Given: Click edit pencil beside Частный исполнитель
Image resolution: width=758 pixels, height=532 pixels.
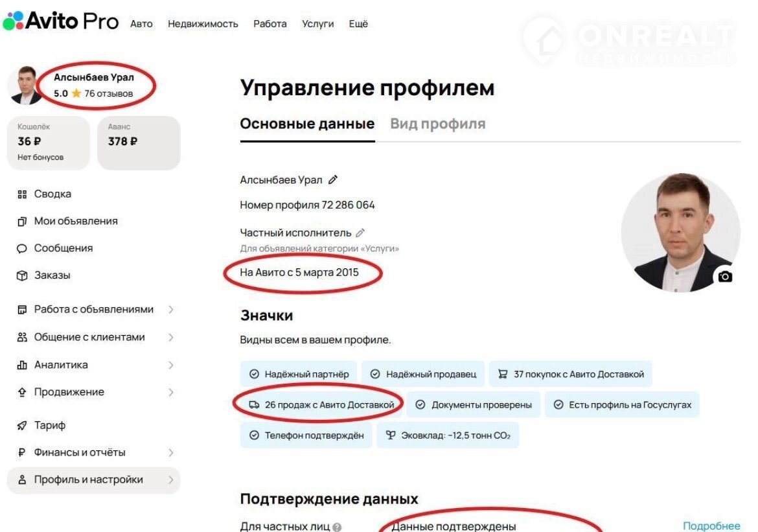Looking at the screenshot, I should (x=360, y=233).
